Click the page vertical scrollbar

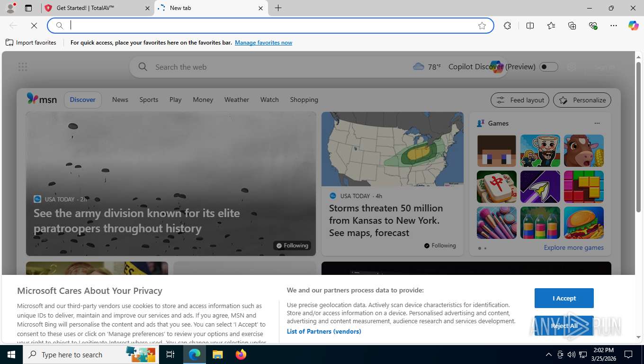638,137
